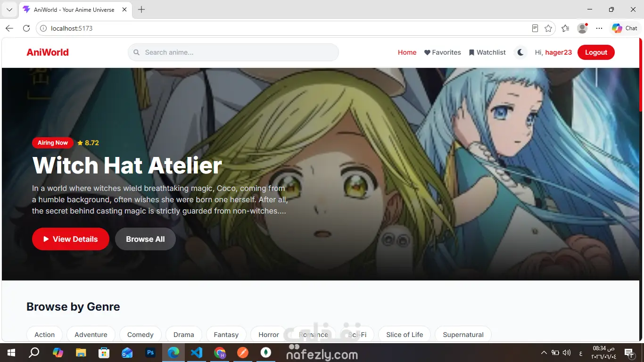Open the taskbar clock and calendar
This screenshot has width=644, height=362.
[x=603, y=353]
